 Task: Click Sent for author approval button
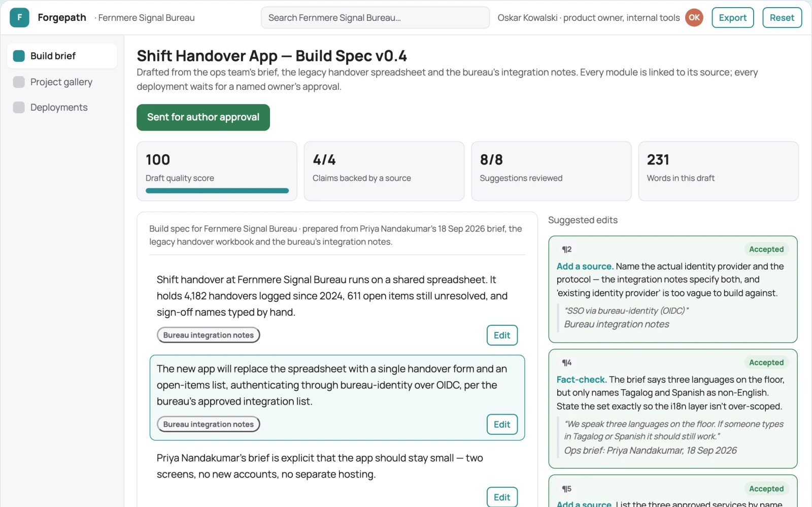(x=203, y=117)
